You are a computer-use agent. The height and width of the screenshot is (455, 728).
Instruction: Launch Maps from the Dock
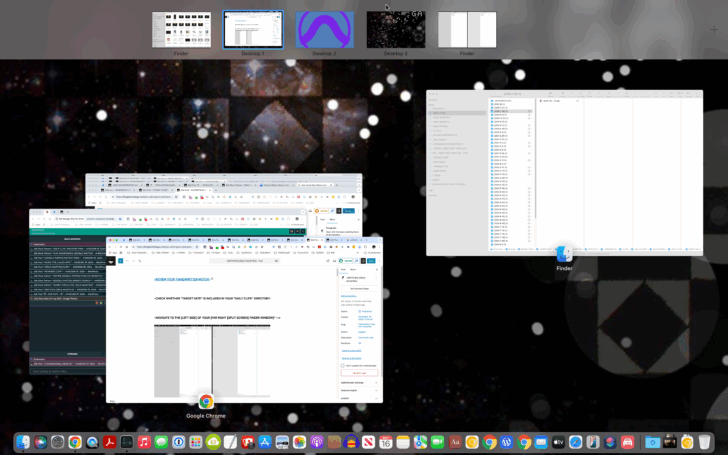pyautogui.click(x=420, y=442)
